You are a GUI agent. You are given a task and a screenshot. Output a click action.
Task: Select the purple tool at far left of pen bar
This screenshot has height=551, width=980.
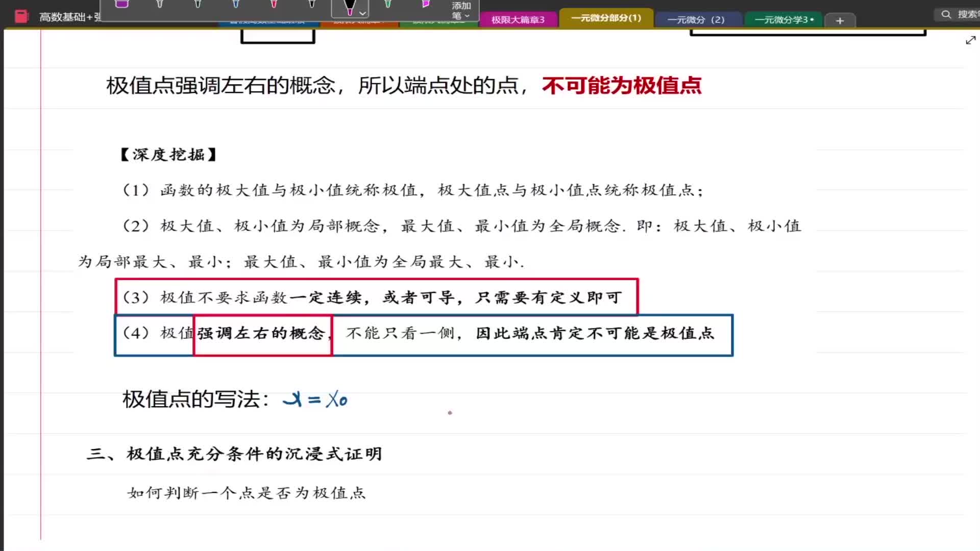[121, 4]
